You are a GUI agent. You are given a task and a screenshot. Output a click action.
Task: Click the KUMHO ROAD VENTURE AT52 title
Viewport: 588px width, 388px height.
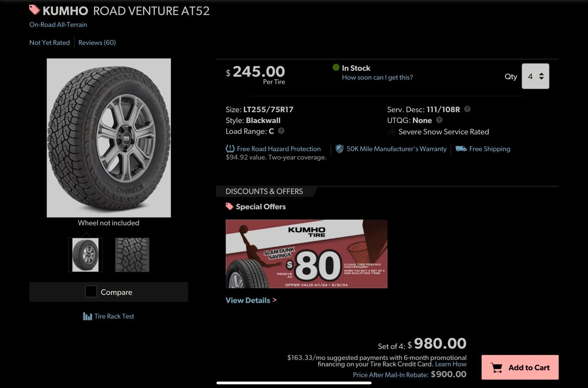point(126,11)
